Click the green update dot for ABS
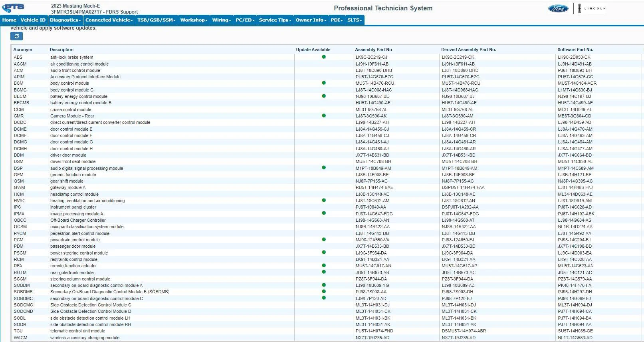The height and width of the screenshot is (342, 644). (x=324, y=57)
